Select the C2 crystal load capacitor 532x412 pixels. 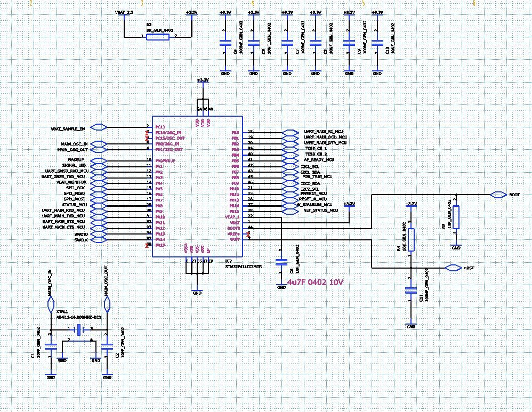[x=107, y=347]
